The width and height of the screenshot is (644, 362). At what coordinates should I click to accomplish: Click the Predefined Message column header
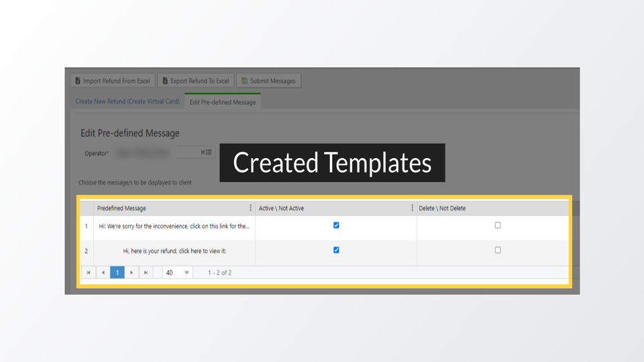pyautogui.click(x=174, y=208)
